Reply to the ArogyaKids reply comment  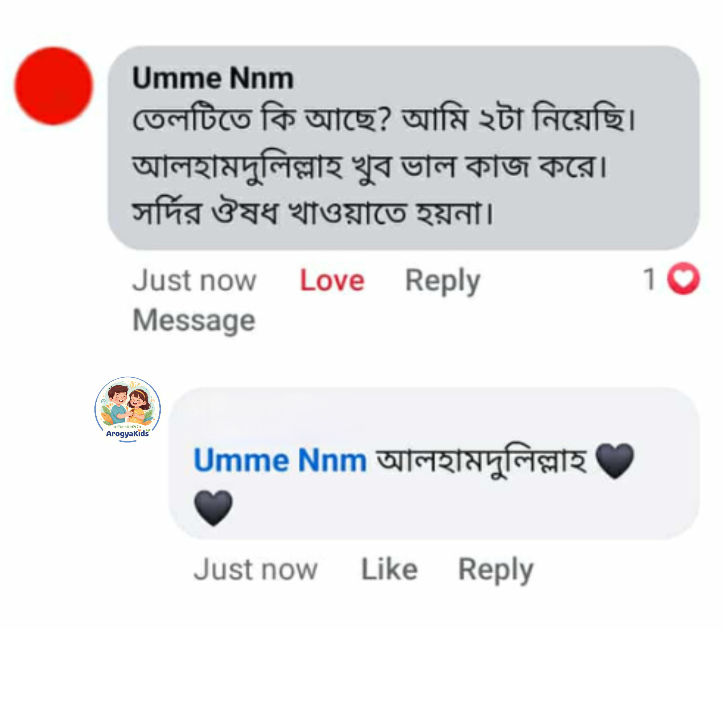click(x=496, y=570)
